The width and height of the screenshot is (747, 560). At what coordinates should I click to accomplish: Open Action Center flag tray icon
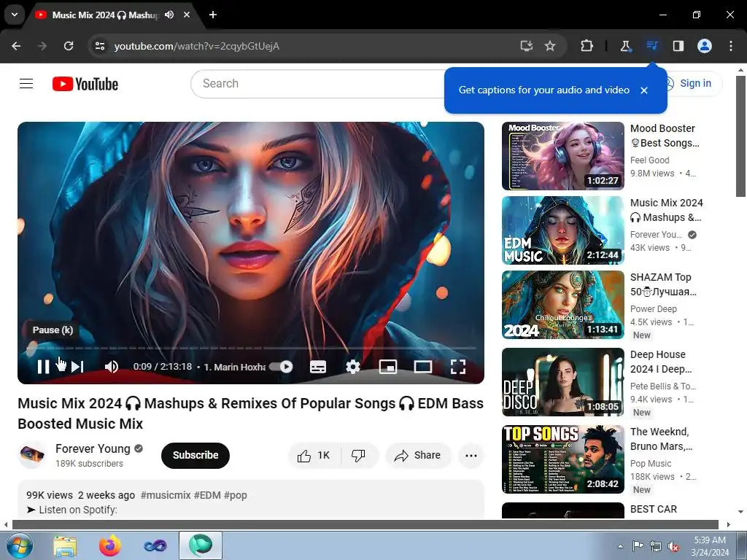(x=638, y=546)
